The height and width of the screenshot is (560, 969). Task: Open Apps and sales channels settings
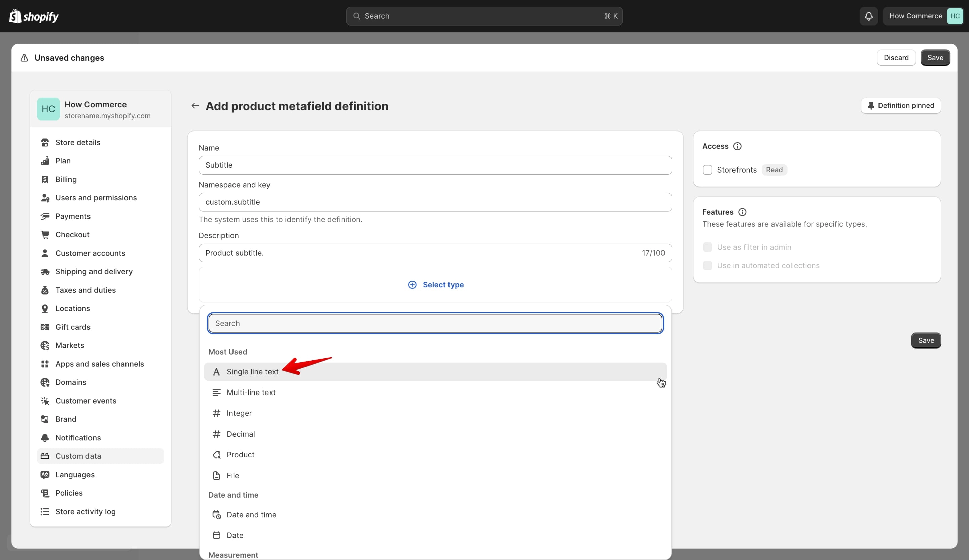tap(100, 364)
